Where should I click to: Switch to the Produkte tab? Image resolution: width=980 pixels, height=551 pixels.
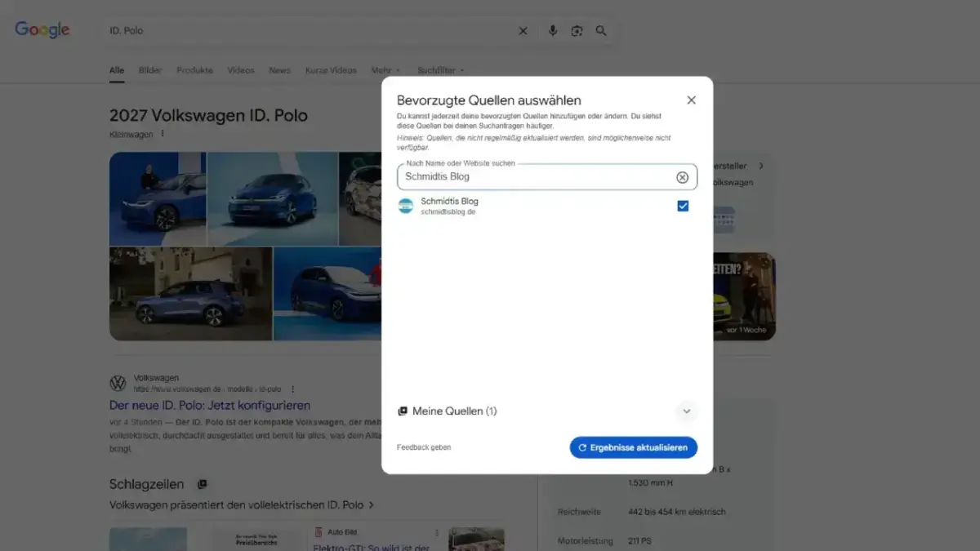pyautogui.click(x=194, y=70)
